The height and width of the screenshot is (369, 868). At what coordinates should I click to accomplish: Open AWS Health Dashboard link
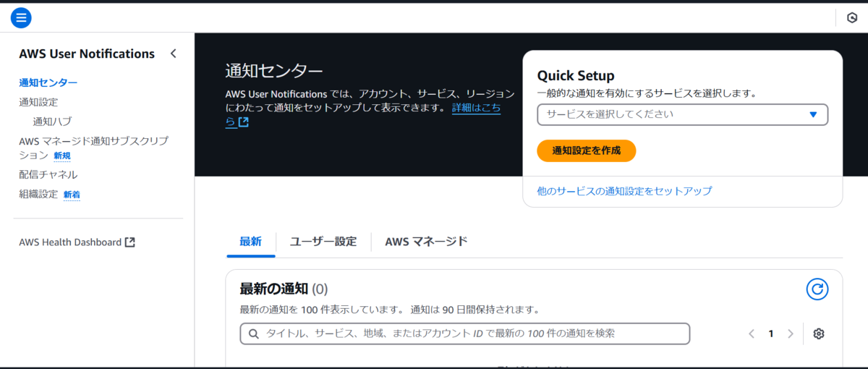(x=77, y=242)
